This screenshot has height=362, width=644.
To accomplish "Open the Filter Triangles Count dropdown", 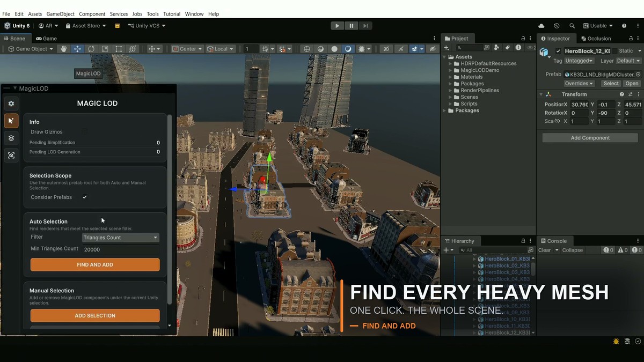I will pos(121,238).
